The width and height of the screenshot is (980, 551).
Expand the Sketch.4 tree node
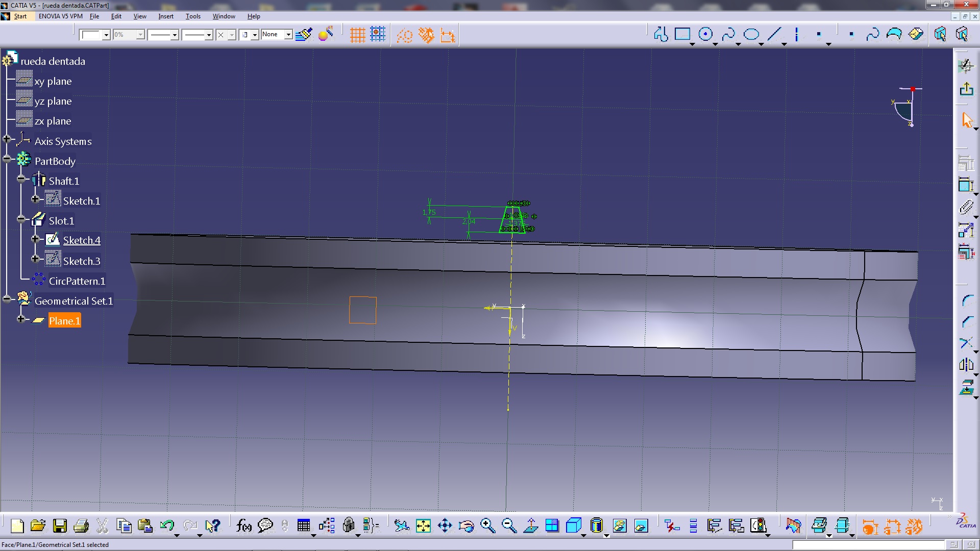point(35,238)
